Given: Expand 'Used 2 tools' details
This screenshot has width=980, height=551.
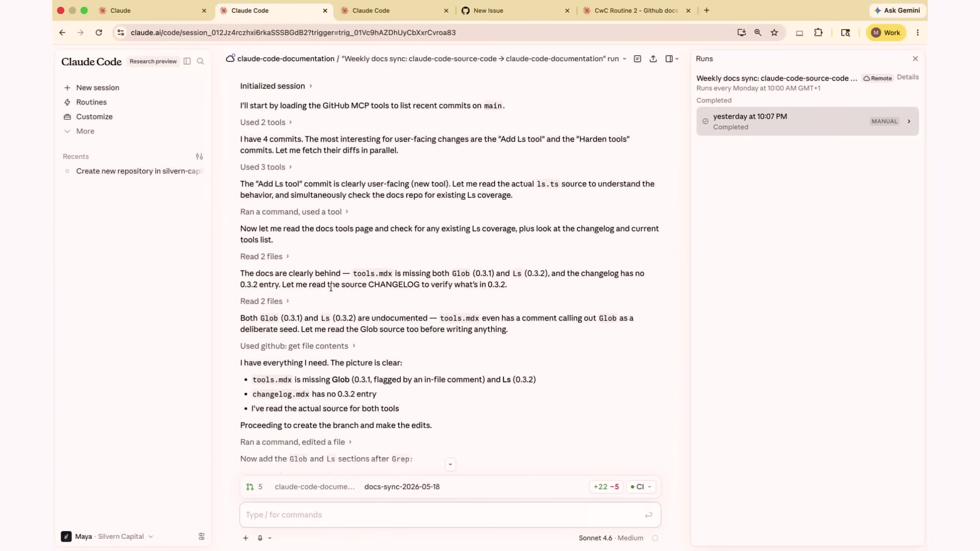Looking at the screenshot, I should coord(266,122).
